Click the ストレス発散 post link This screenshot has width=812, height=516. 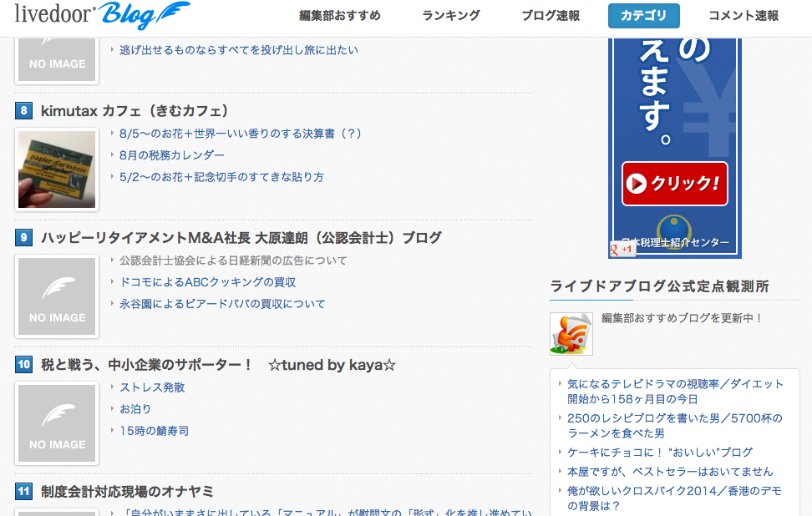tap(152, 387)
